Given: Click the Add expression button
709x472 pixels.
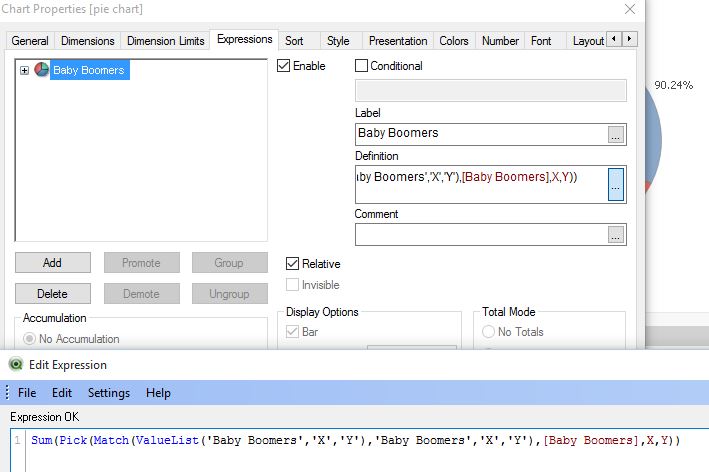Looking at the screenshot, I should [x=52, y=263].
